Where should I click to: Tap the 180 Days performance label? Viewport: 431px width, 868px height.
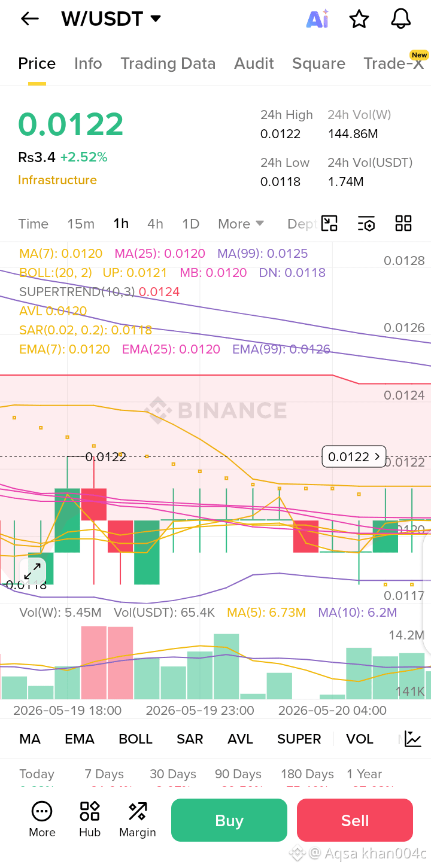tap(308, 774)
